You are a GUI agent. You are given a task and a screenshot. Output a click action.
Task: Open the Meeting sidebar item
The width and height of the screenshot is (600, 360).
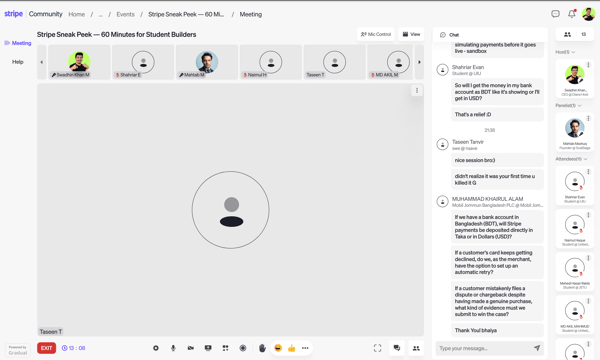click(18, 43)
